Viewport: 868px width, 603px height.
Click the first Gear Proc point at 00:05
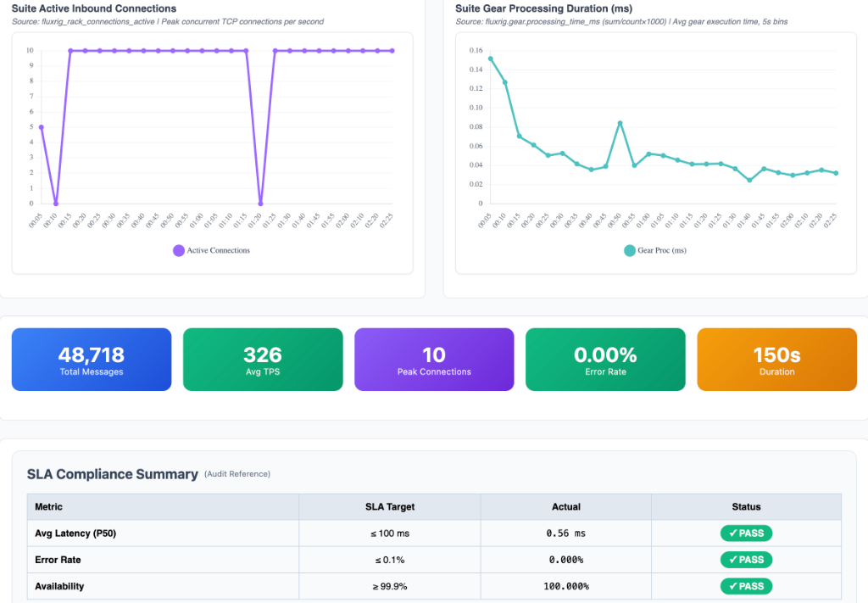(x=490, y=59)
